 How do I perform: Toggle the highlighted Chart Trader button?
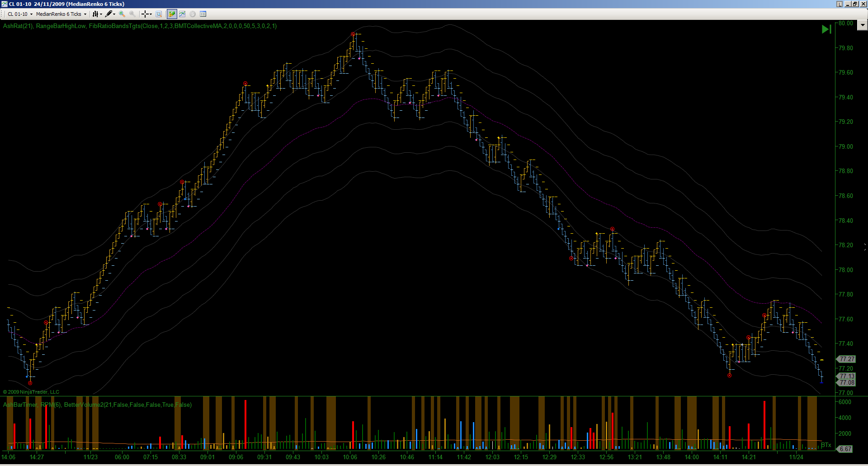(x=172, y=14)
